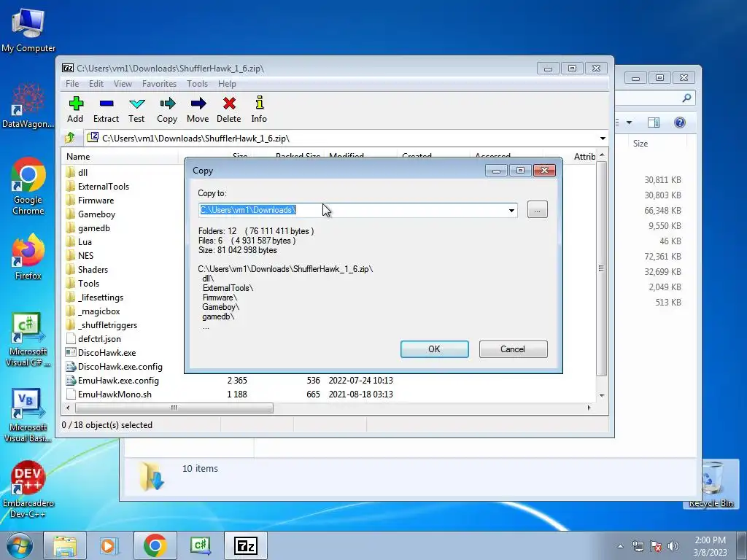This screenshot has height=560, width=747.
Task: Select the Lua folder
Action: tap(79, 241)
